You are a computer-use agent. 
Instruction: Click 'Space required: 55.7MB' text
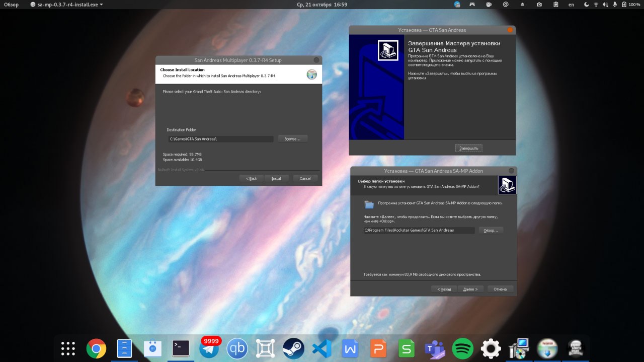pos(182,154)
